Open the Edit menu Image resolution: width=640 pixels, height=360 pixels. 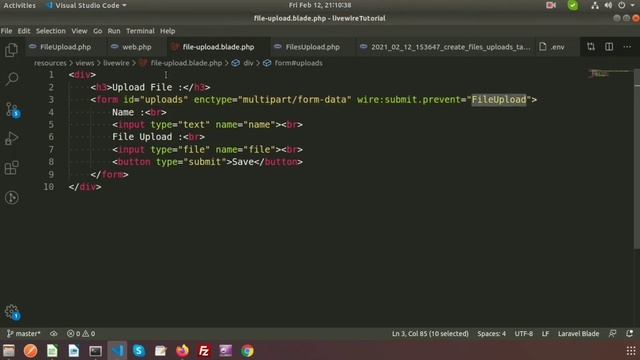pyautogui.click(x=24, y=31)
